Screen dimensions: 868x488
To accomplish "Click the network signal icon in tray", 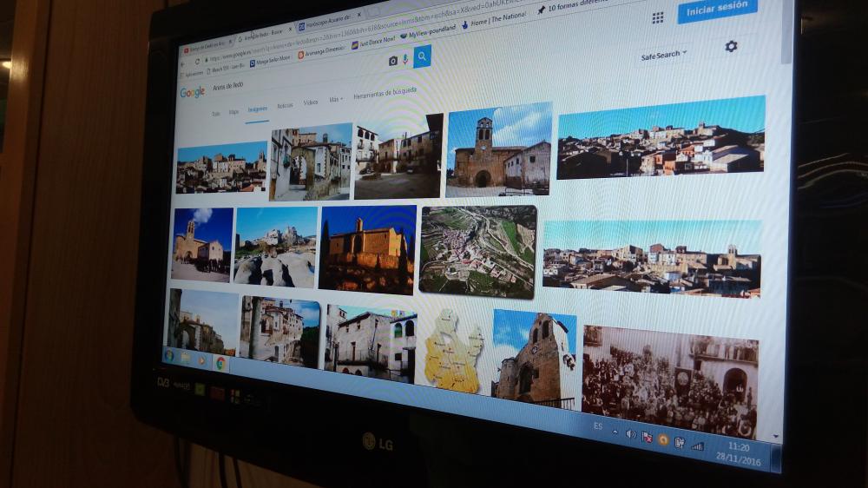I will coord(697,445).
